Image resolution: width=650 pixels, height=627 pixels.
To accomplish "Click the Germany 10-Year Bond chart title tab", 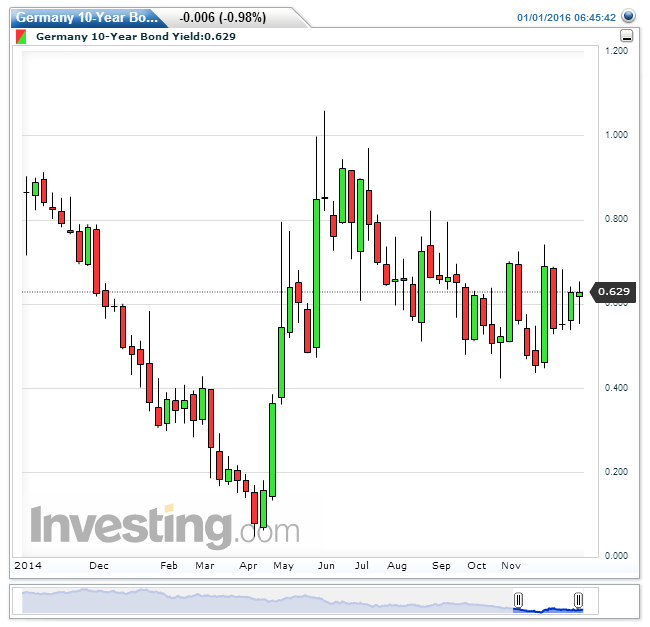I will pyautogui.click(x=88, y=17).
